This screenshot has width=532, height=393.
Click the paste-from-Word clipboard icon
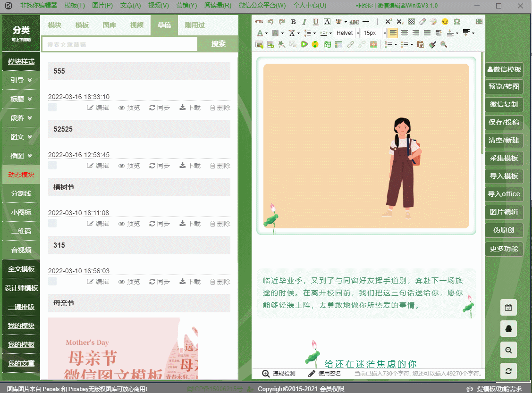click(x=421, y=44)
